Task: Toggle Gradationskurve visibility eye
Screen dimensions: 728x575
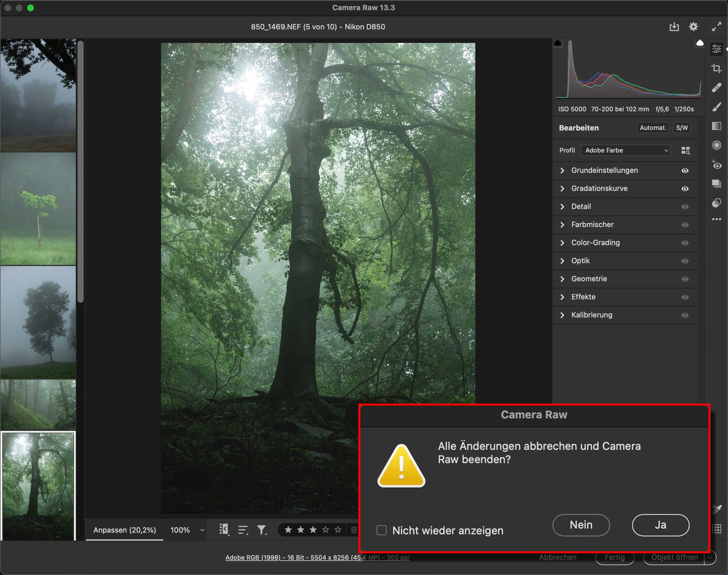Action: tap(684, 189)
